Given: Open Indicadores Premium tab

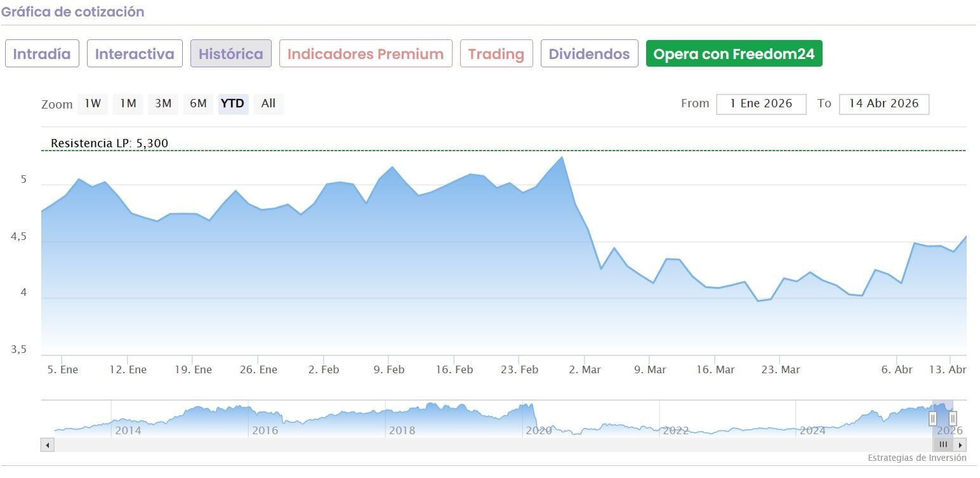Looking at the screenshot, I should pos(366,54).
